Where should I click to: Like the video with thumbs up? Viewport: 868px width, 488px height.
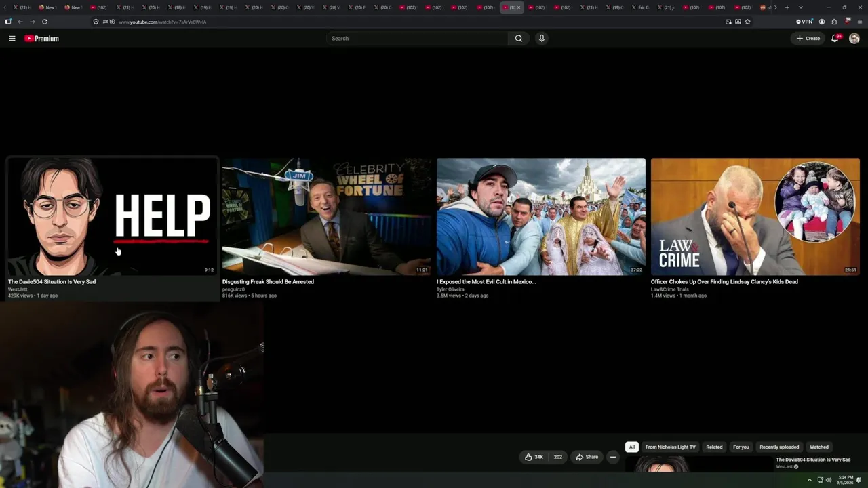click(x=534, y=457)
